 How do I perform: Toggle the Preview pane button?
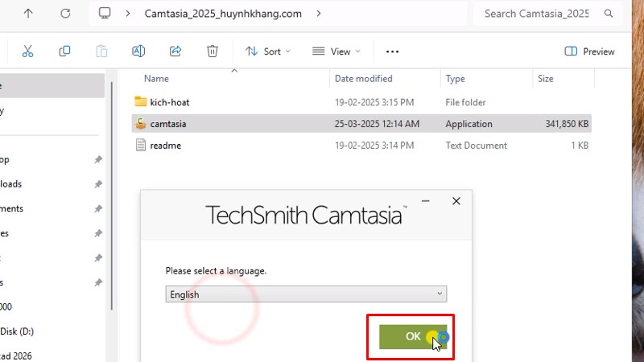pos(590,51)
